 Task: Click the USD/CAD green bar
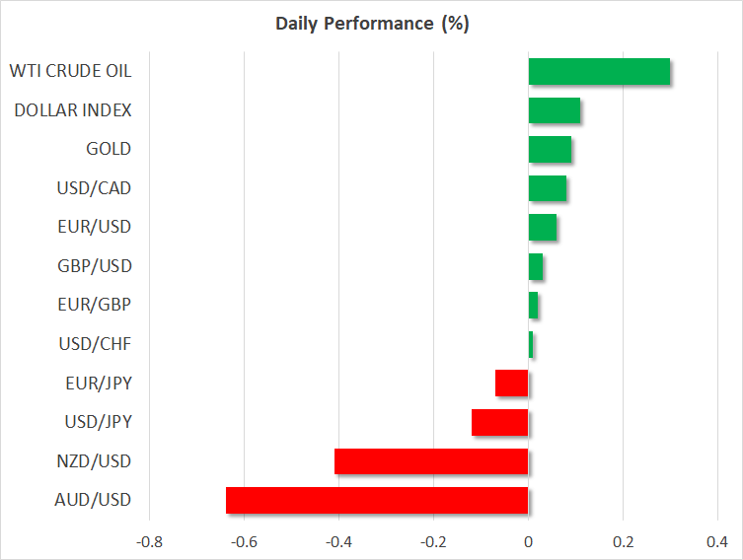tap(548, 188)
